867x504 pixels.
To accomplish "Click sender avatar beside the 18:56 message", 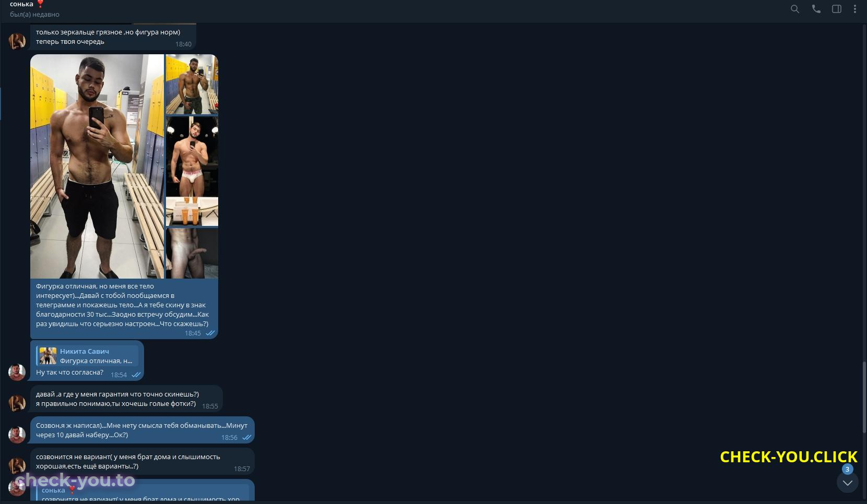I will coord(17,434).
